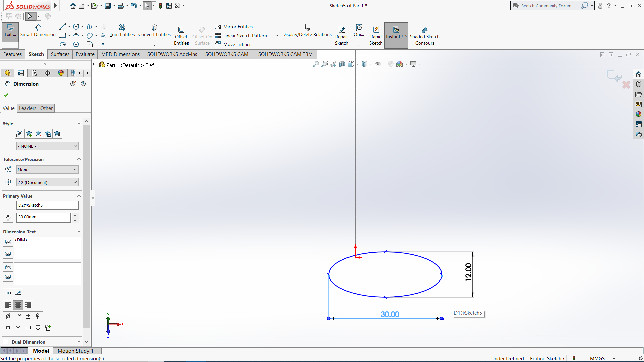Click the Repair Sketch tool
Viewport: 644px width, 362px height.
pyautogui.click(x=341, y=35)
